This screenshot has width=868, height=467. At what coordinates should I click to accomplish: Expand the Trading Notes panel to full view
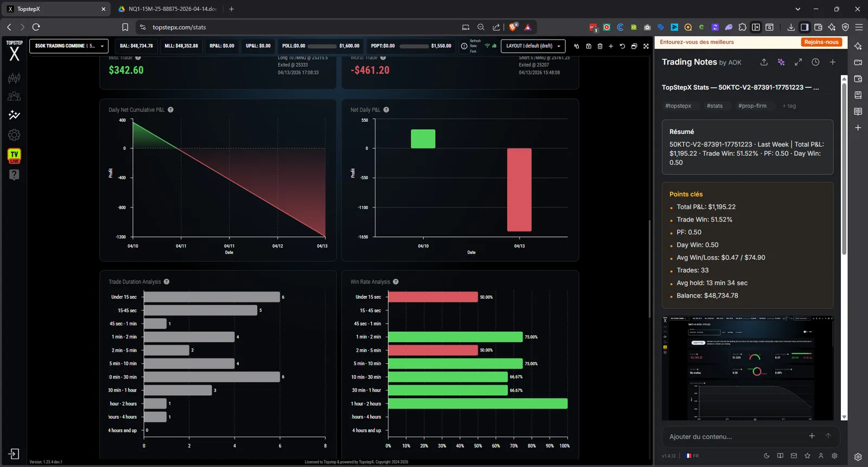tap(799, 62)
